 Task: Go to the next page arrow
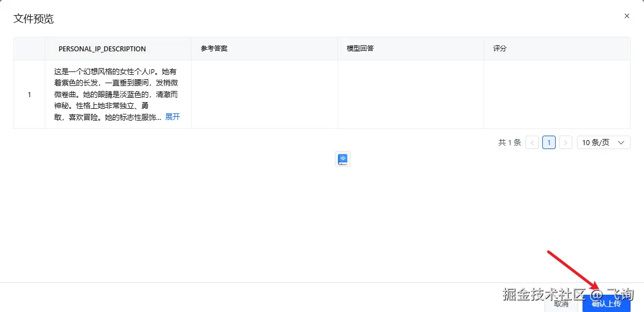pos(566,143)
